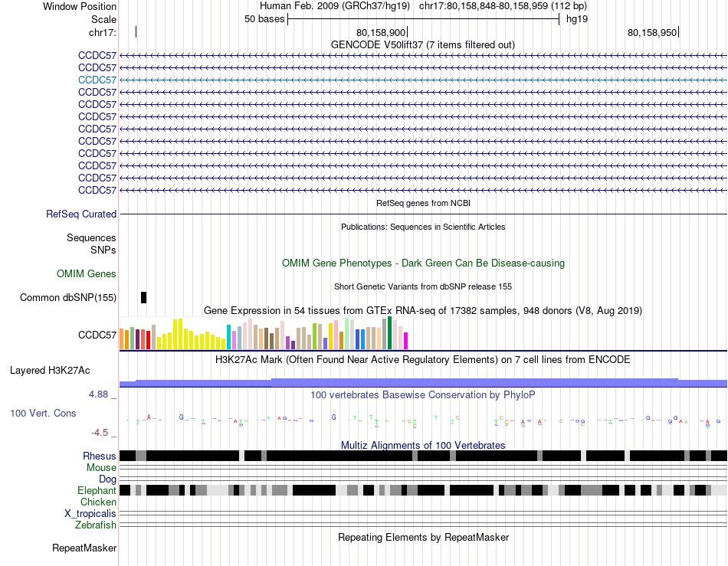Click the 80,158,950 position marker

coord(653,32)
